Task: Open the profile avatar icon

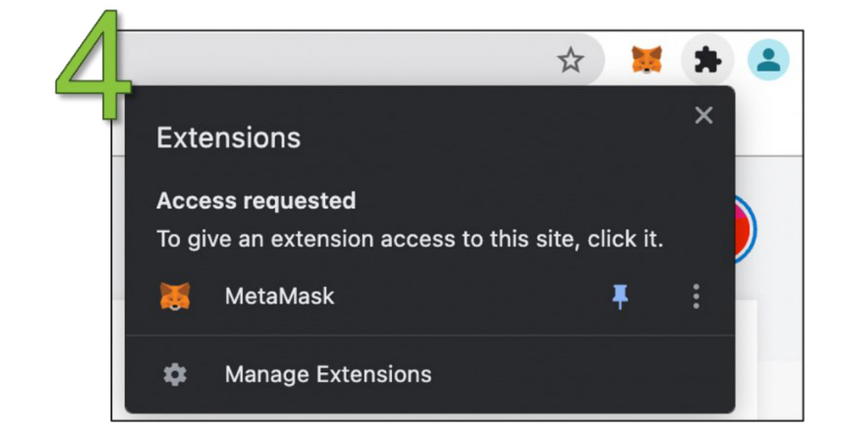Action: click(768, 60)
